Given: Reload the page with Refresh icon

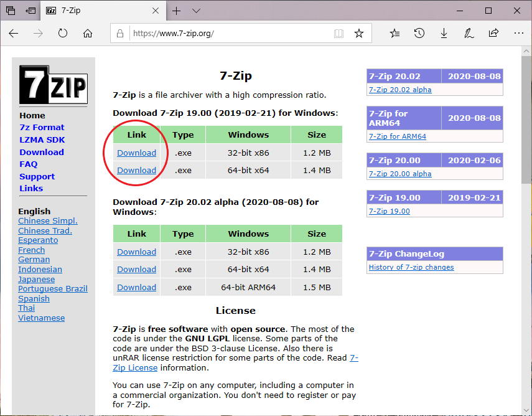Looking at the screenshot, I should [x=63, y=33].
